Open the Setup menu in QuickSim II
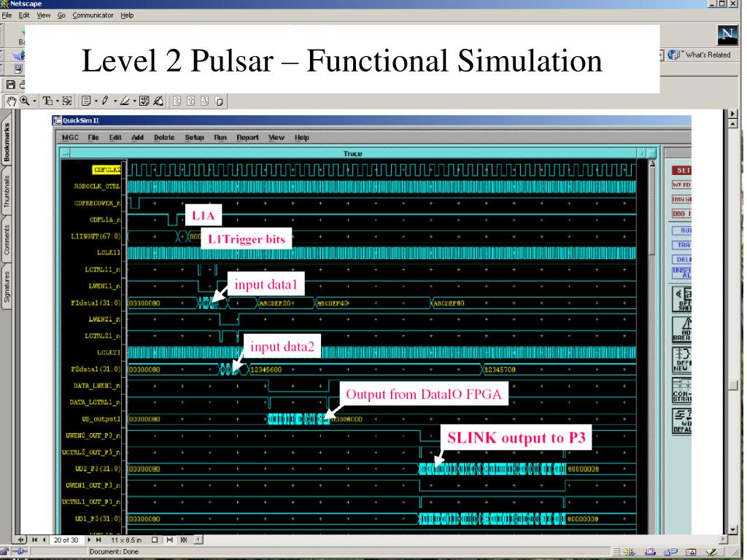 pyautogui.click(x=194, y=137)
